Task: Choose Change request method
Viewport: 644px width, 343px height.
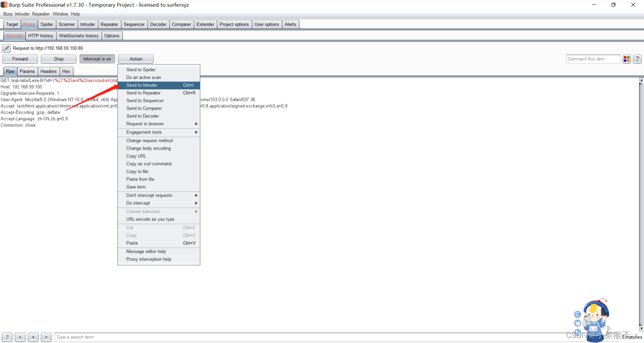Action: [159, 141]
